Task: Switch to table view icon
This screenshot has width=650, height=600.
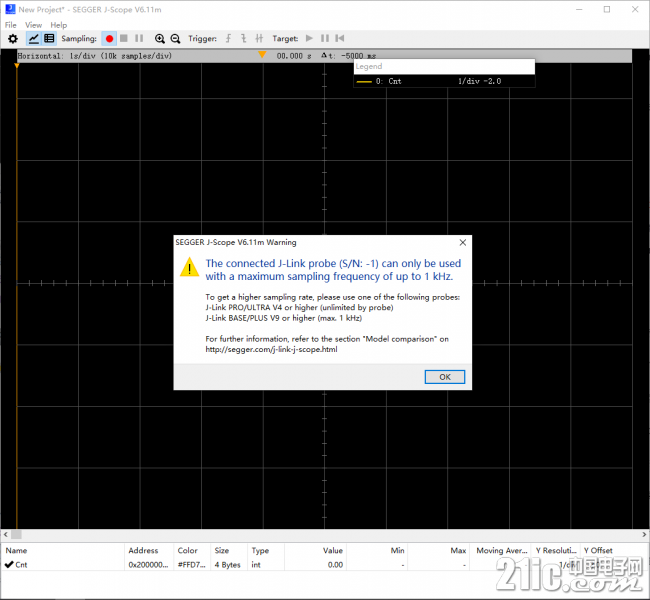Action: coord(49,39)
